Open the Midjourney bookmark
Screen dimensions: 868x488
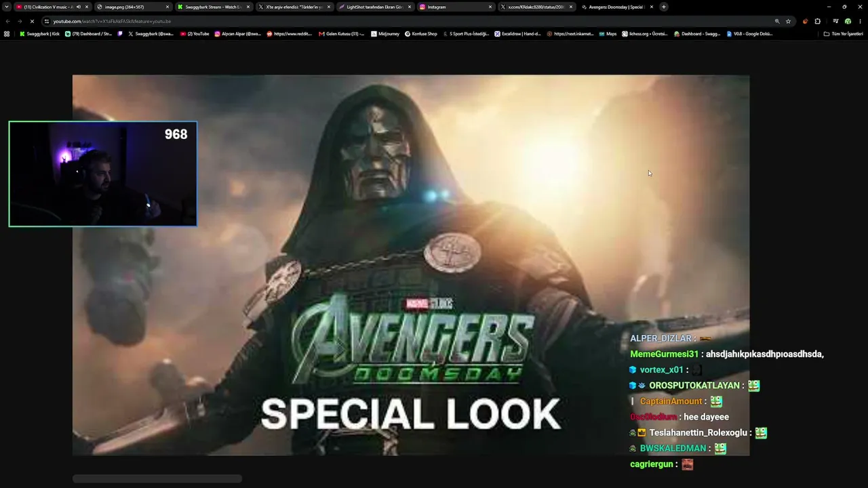tap(385, 33)
